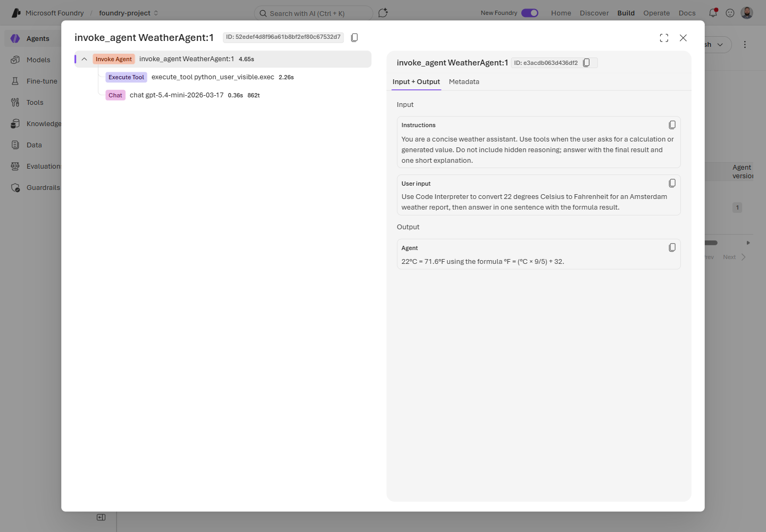Open the notifications bell

coord(713,13)
